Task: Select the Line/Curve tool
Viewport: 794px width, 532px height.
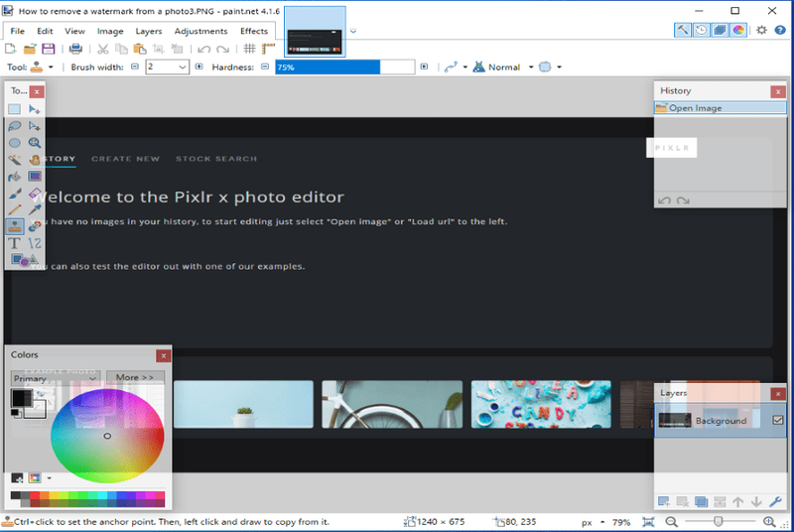Action: click(35, 243)
